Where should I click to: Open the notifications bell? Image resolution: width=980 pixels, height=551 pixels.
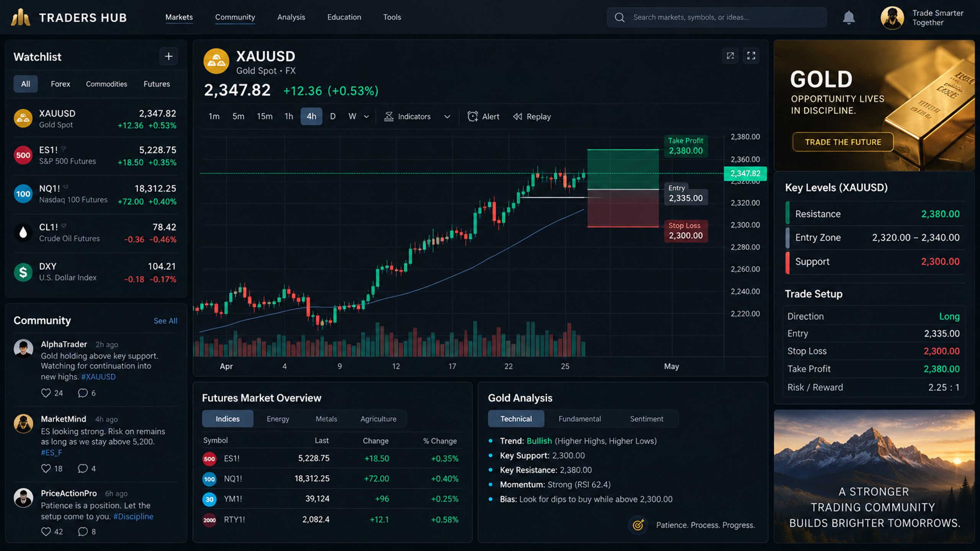click(849, 18)
